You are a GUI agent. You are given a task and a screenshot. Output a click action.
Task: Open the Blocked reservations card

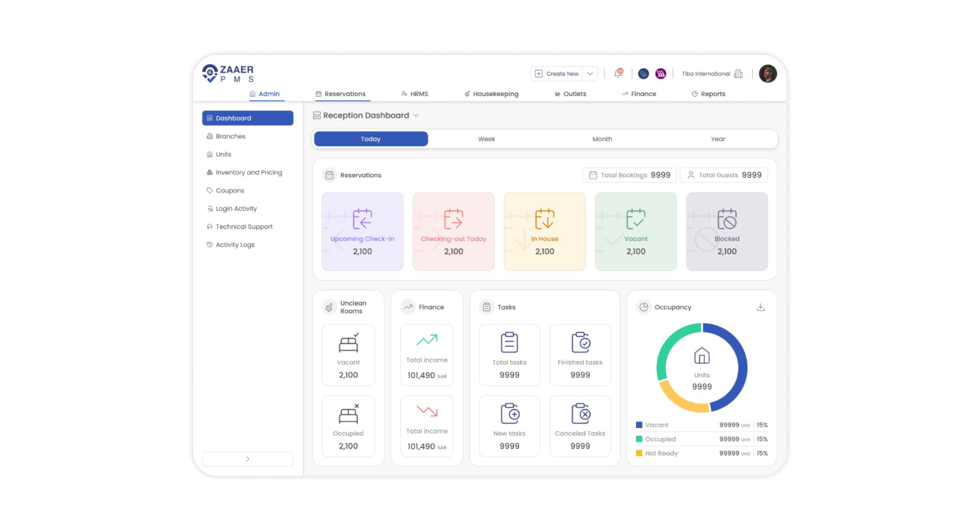(727, 231)
